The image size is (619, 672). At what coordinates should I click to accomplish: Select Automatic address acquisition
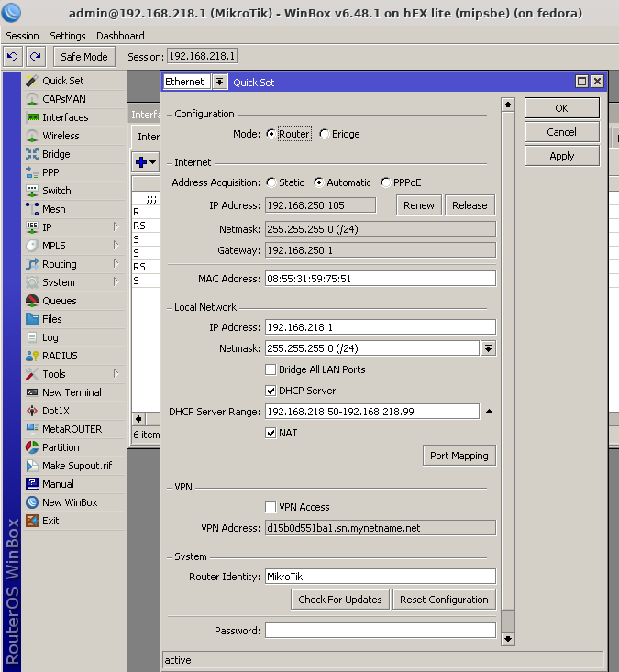click(x=318, y=182)
